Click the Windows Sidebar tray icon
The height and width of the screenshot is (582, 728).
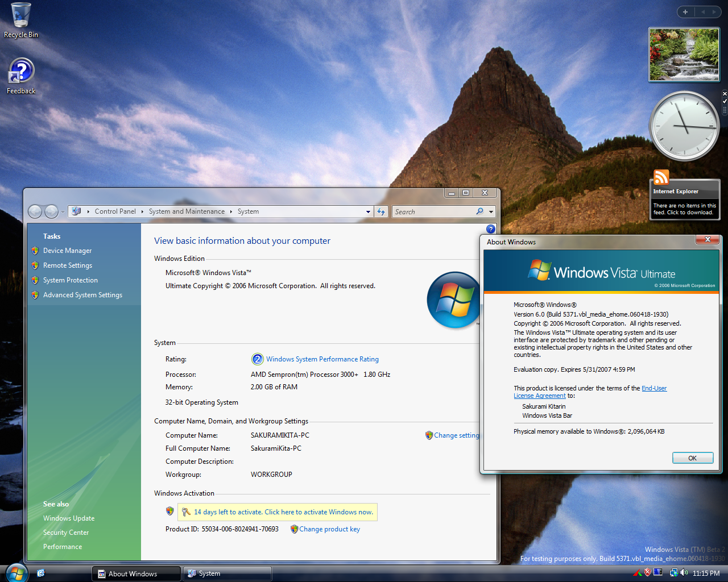point(659,572)
